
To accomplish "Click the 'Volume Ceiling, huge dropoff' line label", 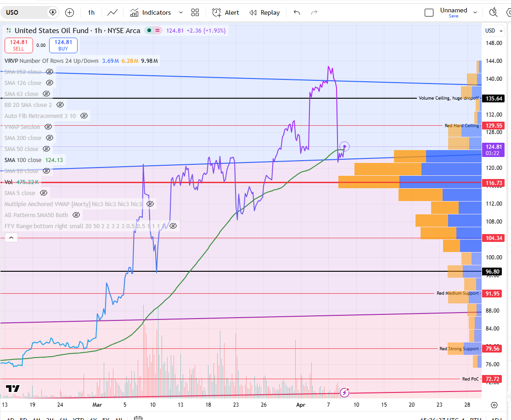I will (x=449, y=98).
